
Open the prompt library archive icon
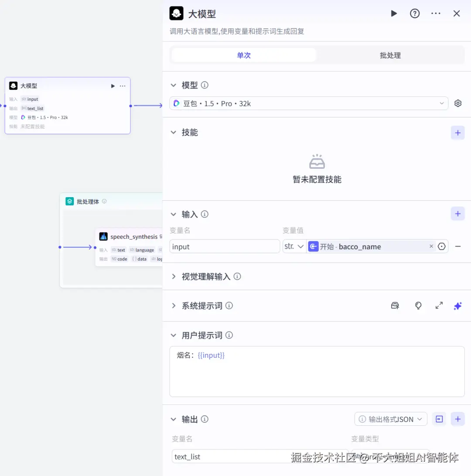tap(395, 305)
